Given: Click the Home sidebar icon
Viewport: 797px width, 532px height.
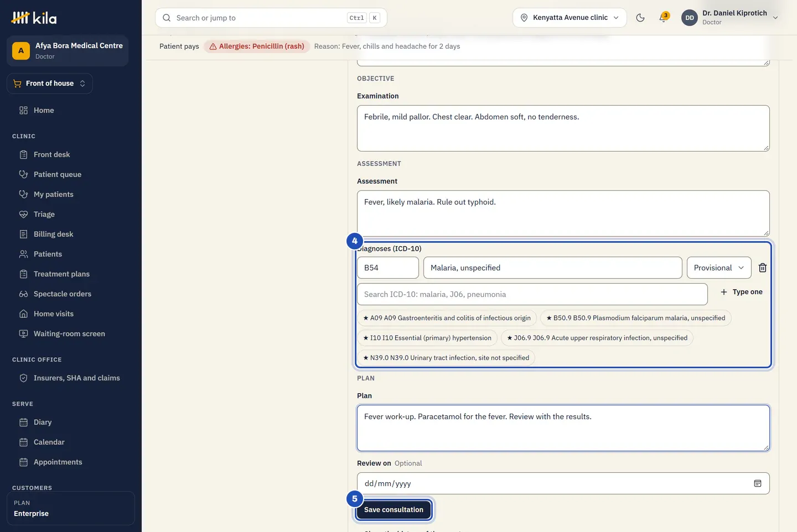Looking at the screenshot, I should 23,110.
